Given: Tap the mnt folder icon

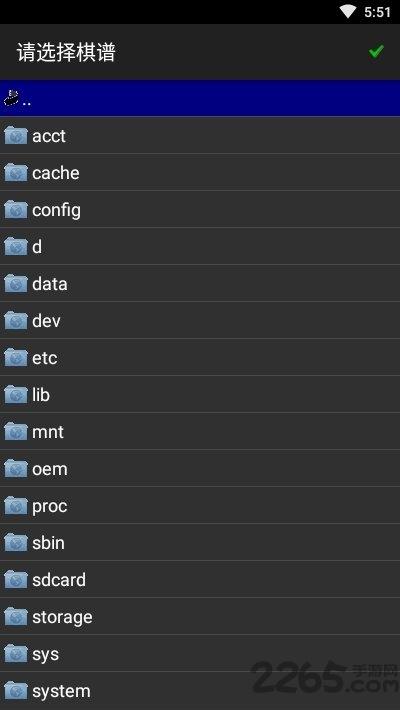Looking at the screenshot, I should click(16, 432).
